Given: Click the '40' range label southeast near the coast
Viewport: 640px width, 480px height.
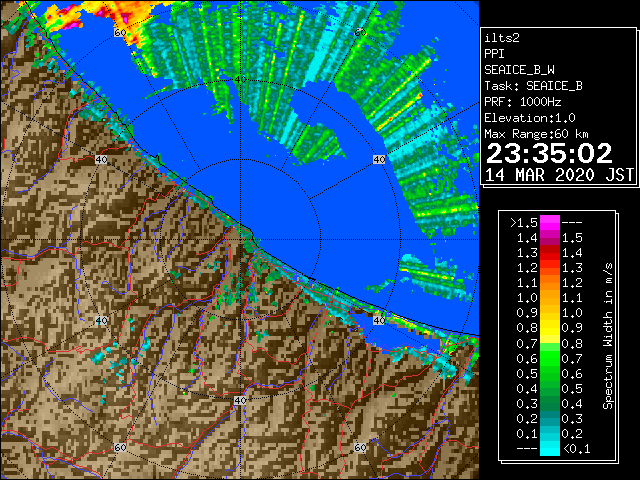Looking at the screenshot, I should pyautogui.click(x=379, y=320).
